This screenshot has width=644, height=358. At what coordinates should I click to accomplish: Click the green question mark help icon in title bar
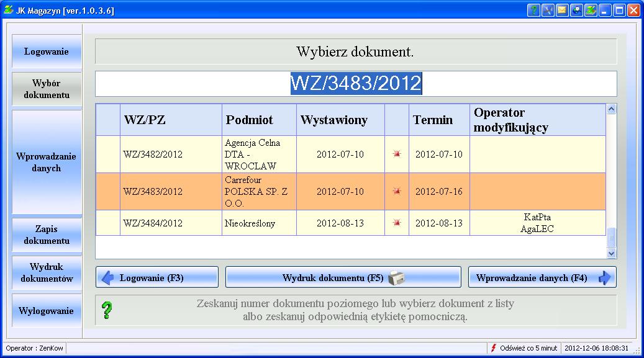click(x=533, y=11)
